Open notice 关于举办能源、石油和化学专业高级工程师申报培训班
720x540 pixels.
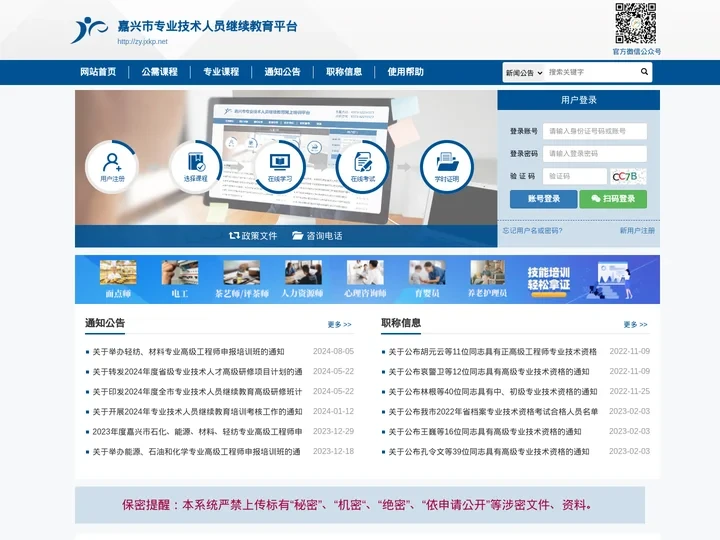point(197,452)
